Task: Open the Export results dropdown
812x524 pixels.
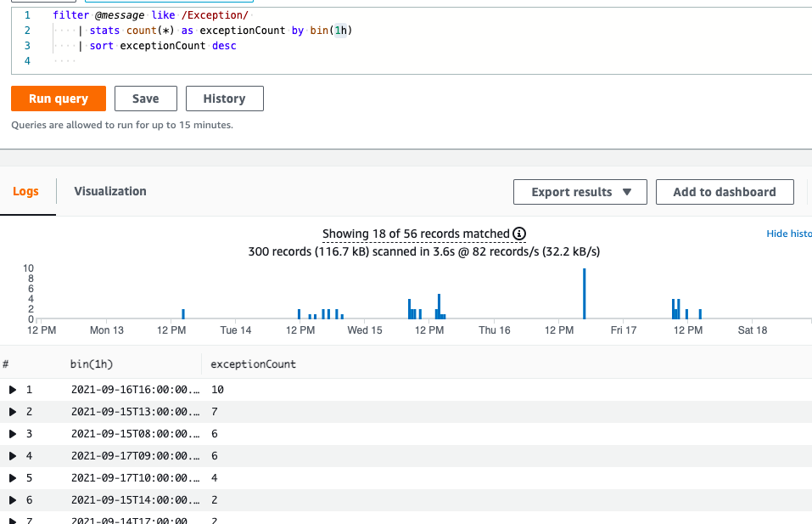Action: pos(580,192)
